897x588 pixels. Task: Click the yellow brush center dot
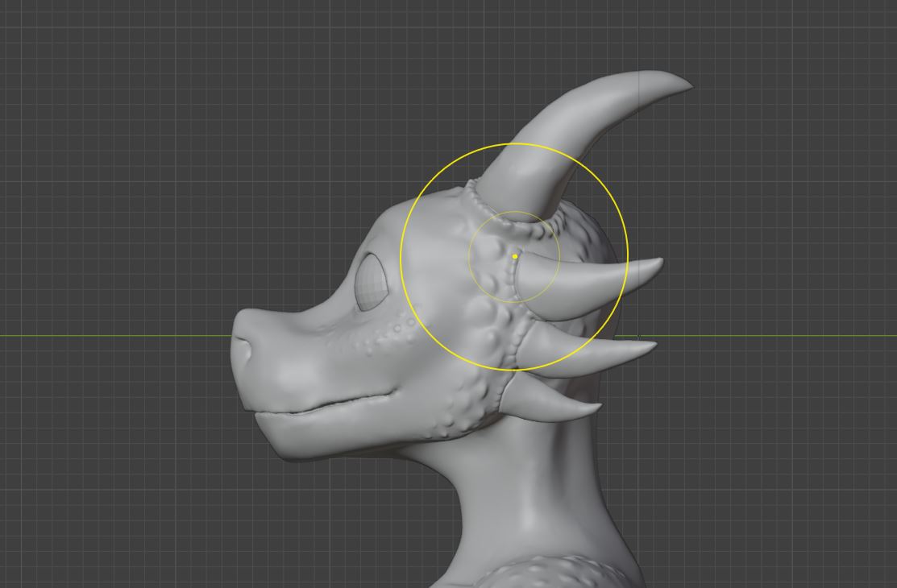click(515, 256)
